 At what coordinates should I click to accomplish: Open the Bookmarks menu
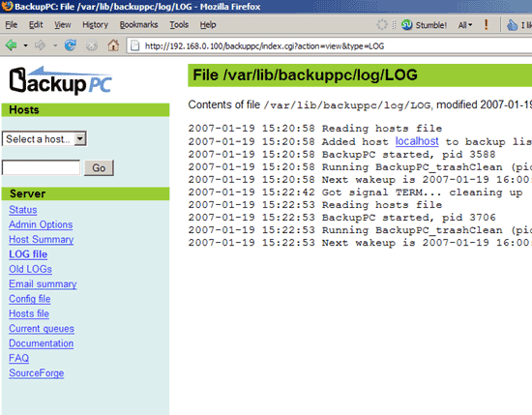coord(138,25)
